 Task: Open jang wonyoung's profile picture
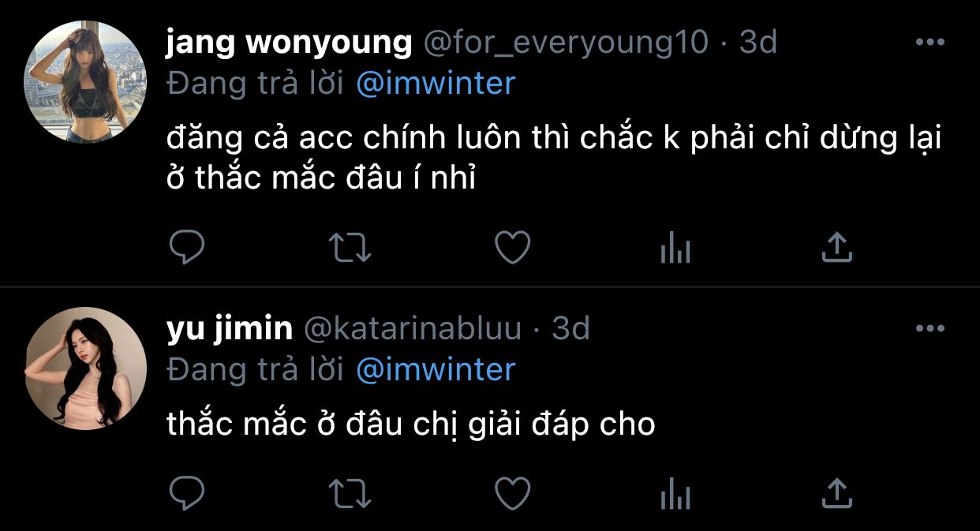[86, 83]
